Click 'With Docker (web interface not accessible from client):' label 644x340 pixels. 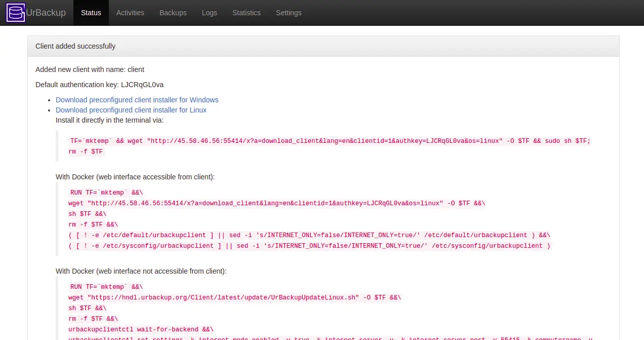[x=141, y=271]
